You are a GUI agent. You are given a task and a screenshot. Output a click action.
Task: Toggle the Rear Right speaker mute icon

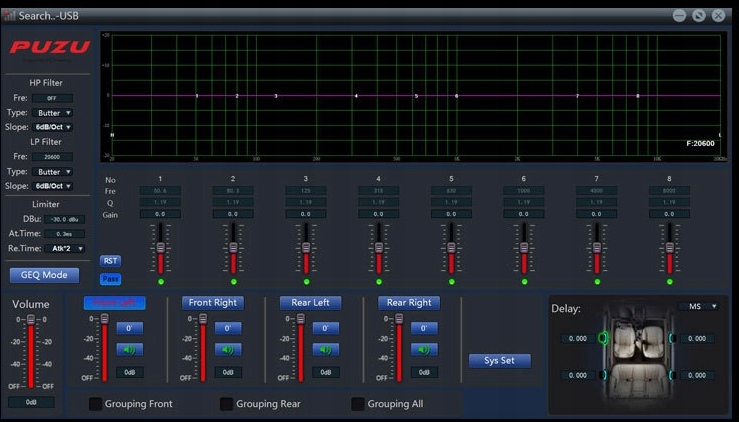(x=423, y=350)
